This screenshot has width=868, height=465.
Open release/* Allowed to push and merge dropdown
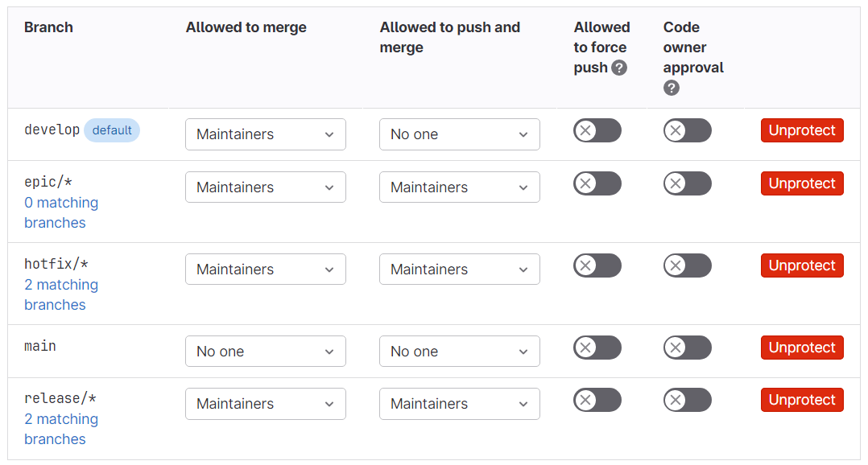tap(460, 404)
